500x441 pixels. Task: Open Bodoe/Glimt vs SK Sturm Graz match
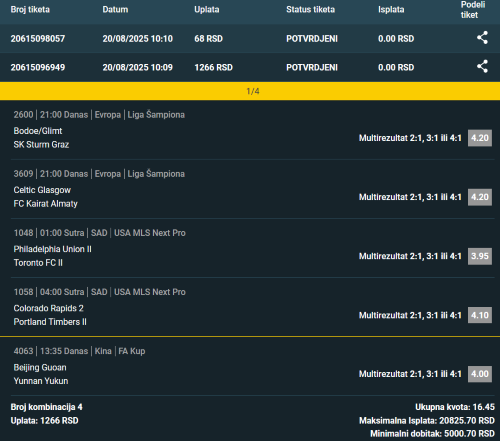(x=41, y=138)
